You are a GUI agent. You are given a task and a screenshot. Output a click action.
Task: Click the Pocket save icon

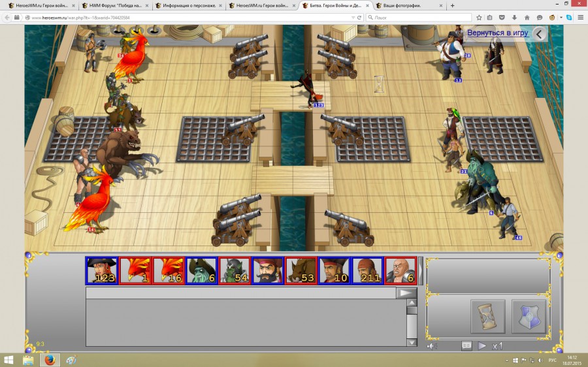point(502,17)
